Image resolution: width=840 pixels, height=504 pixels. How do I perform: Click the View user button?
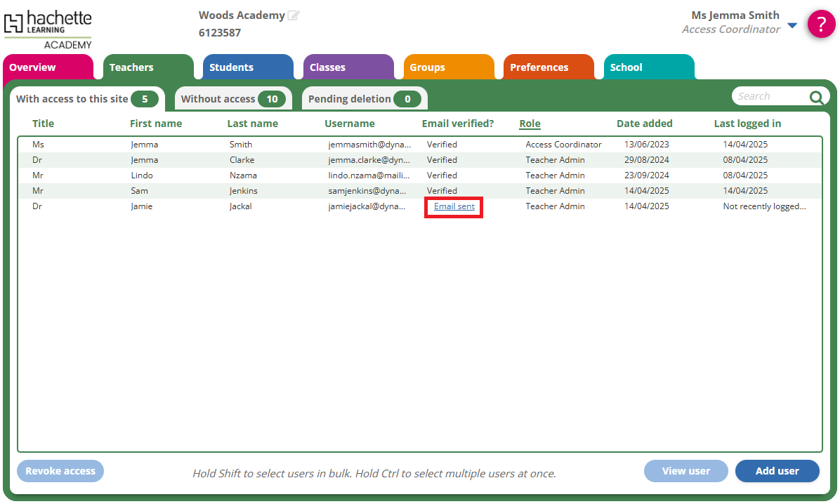pyautogui.click(x=685, y=471)
